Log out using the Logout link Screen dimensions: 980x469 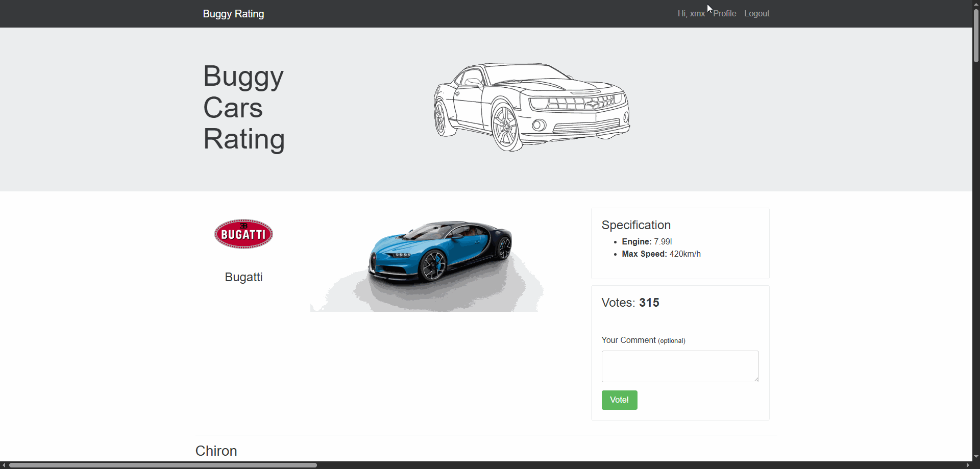tap(756, 14)
